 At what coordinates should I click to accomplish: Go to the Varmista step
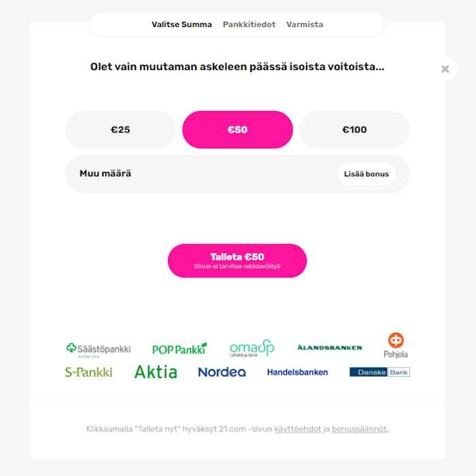click(x=305, y=24)
